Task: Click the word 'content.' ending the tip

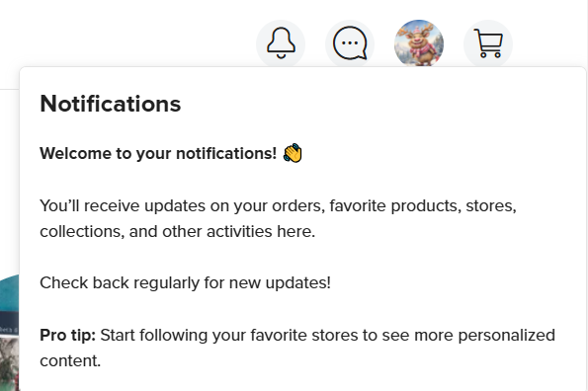Action: pyautogui.click(x=70, y=361)
